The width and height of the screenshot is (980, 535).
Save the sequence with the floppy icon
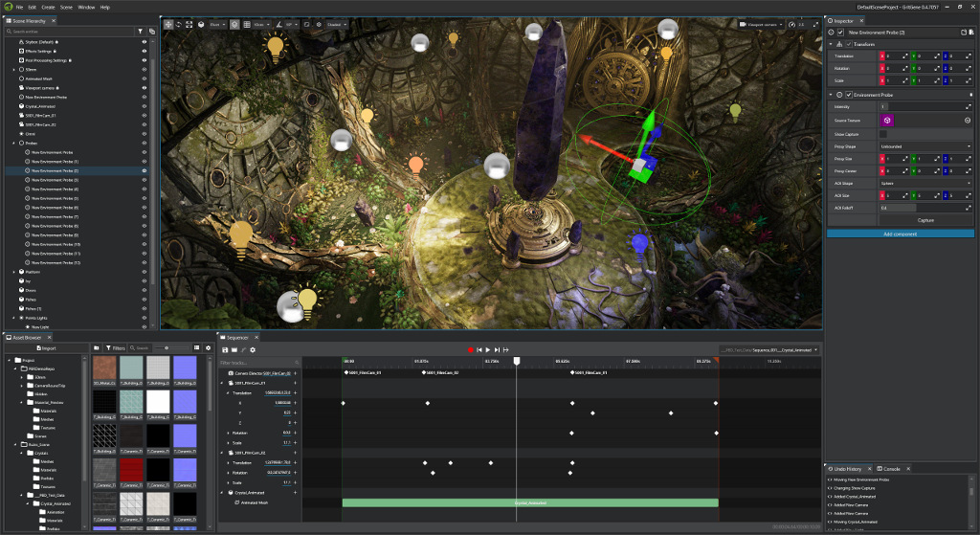coord(225,350)
